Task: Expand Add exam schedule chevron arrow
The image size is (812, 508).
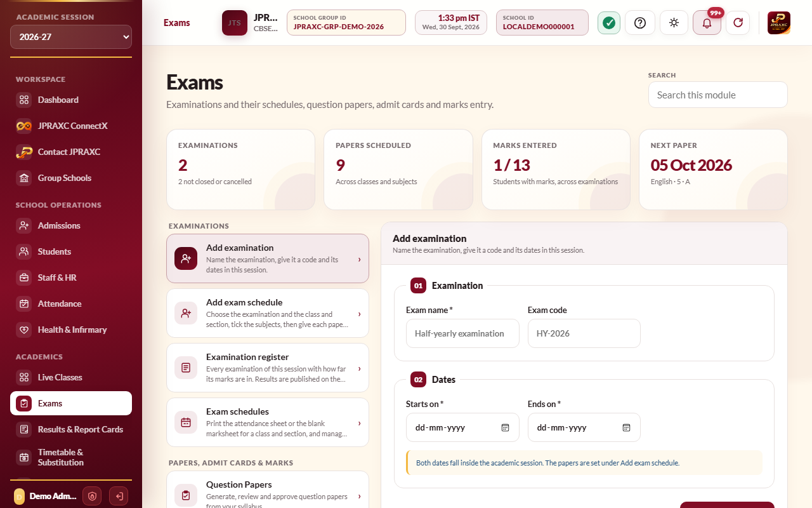Action: coord(359,314)
